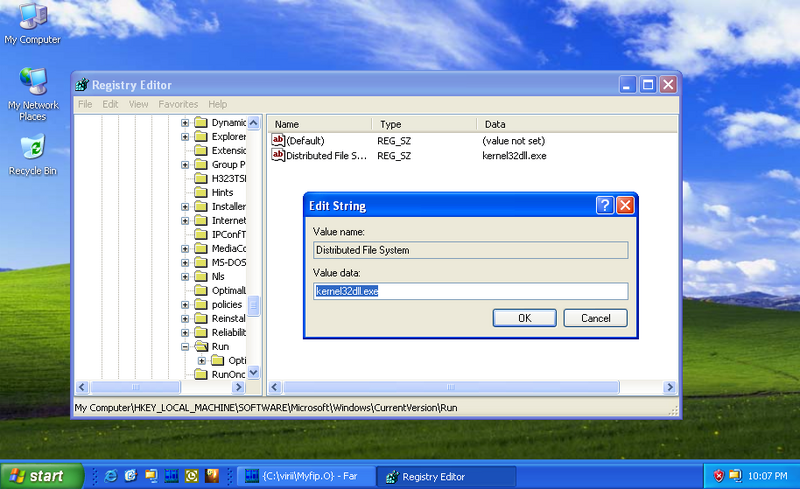Click the values pane scroll right arrow
Viewport: 800px width, 489px height.
[670, 387]
